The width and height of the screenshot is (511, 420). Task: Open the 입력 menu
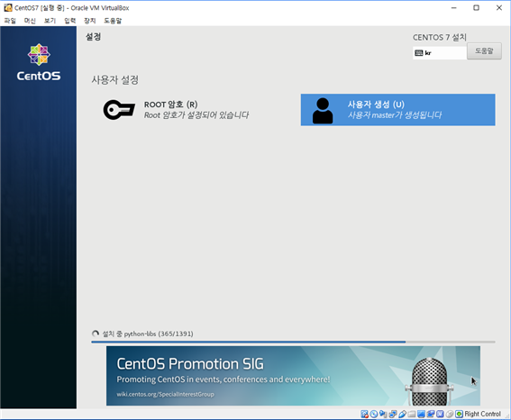pyautogui.click(x=69, y=21)
